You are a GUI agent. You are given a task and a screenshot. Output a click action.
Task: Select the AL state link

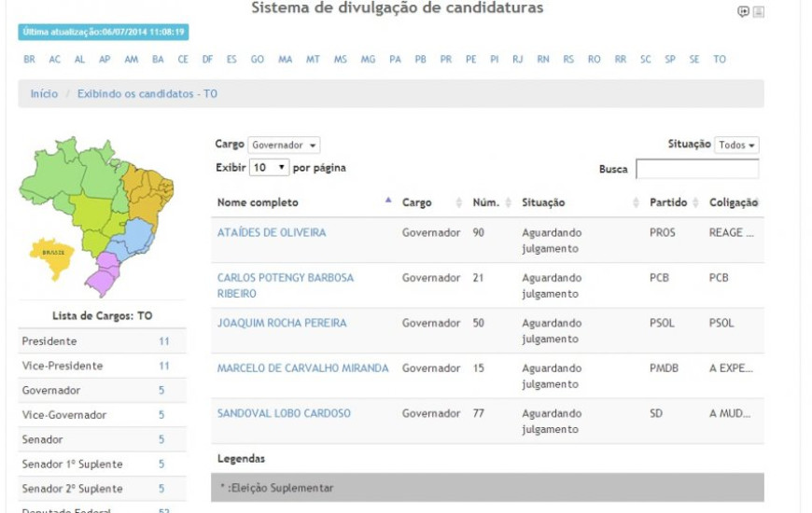point(79,59)
